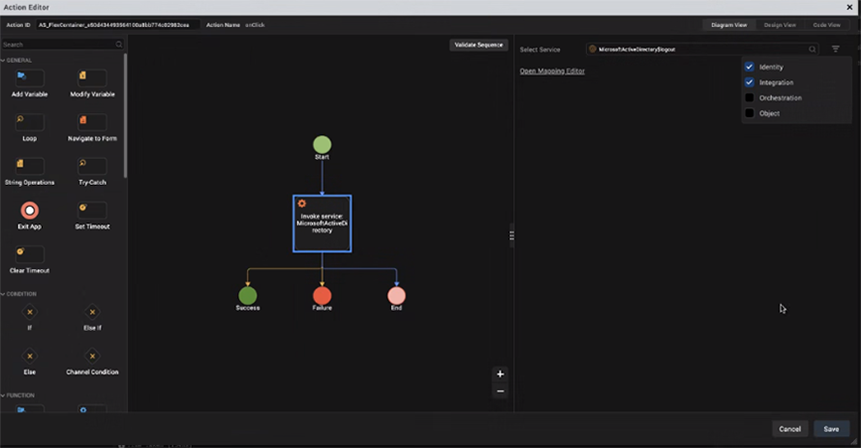Select the Clear Timeout action icon
861x448 pixels.
pyautogui.click(x=29, y=254)
